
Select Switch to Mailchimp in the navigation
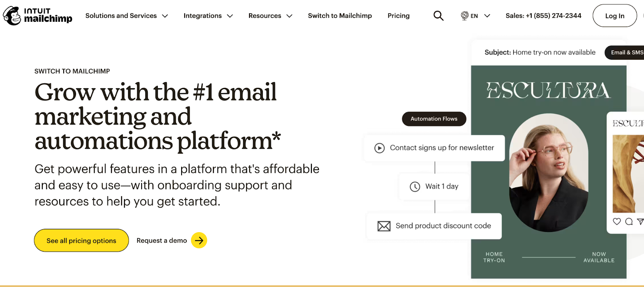[x=340, y=16]
